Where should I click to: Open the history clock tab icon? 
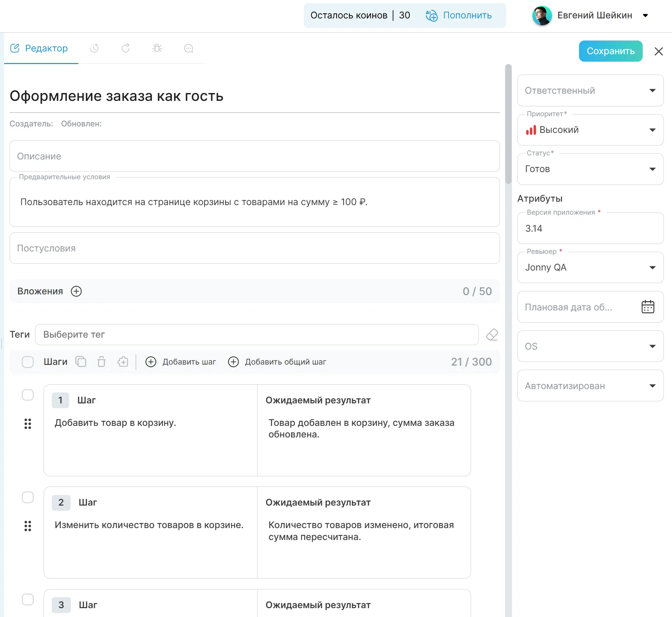pyautogui.click(x=94, y=48)
